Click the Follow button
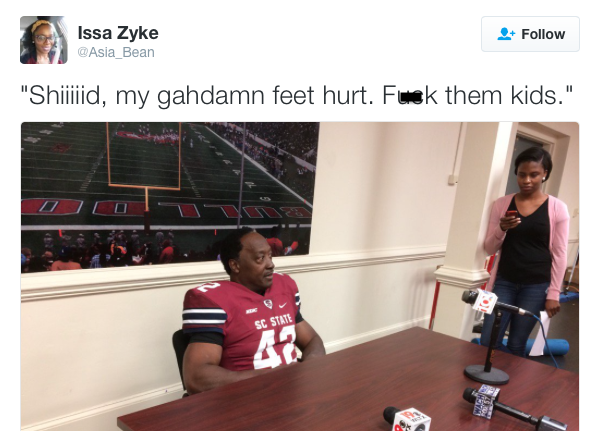 click(530, 34)
